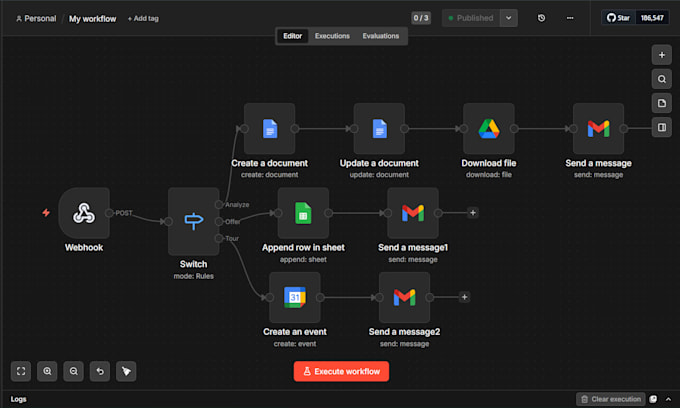Open the Published dropdown arrow

[509, 18]
